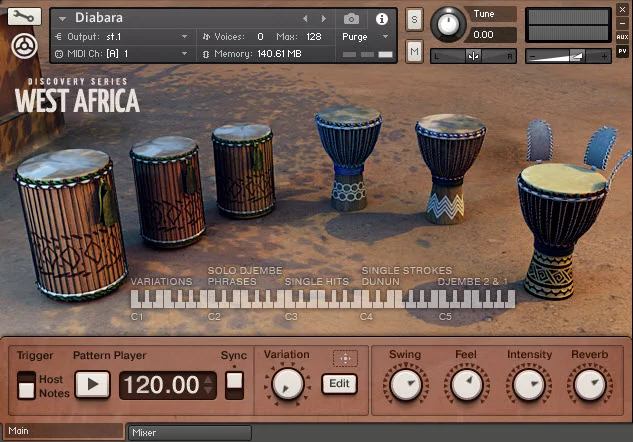Screen dimensions: 633x442
Task: Open Variation XY pad crosshair icon
Action: [345, 358]
